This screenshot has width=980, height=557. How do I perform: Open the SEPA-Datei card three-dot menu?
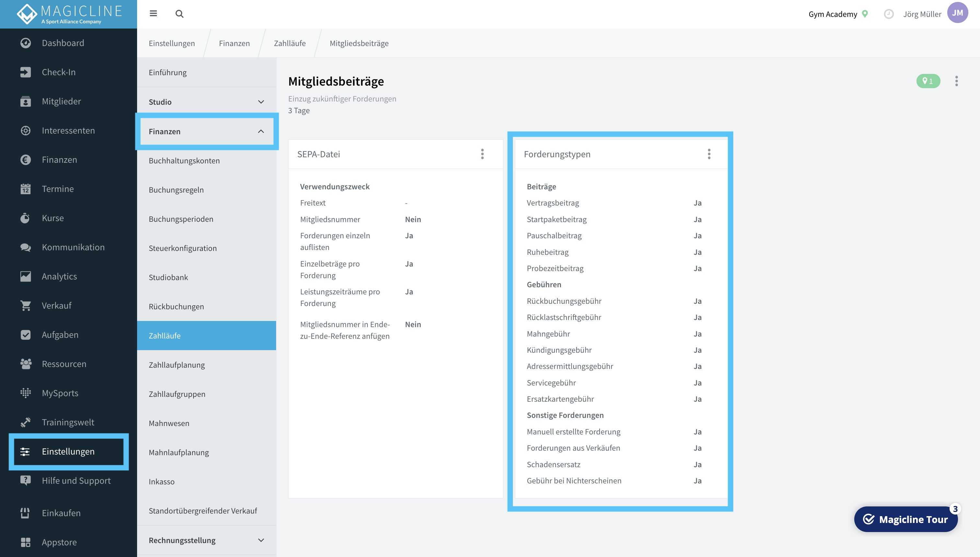tap(482, 154)
